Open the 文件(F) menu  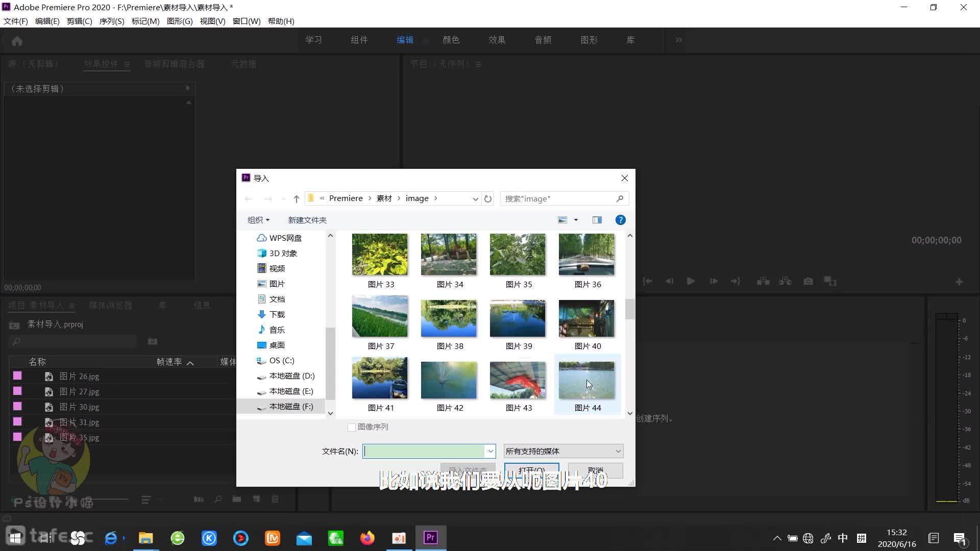(x=15, y=21)
